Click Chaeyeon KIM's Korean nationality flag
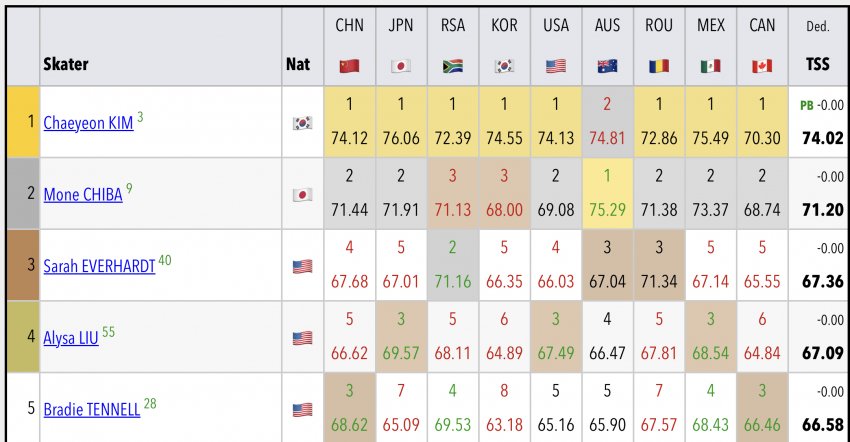 coord(298,123)
